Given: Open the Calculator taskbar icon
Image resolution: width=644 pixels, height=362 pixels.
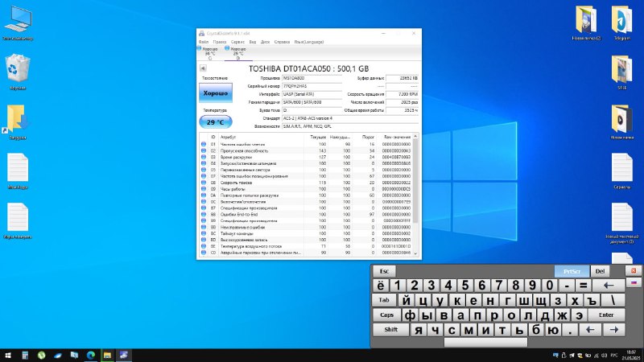Looking at the screenshot, I should point(25,355).
